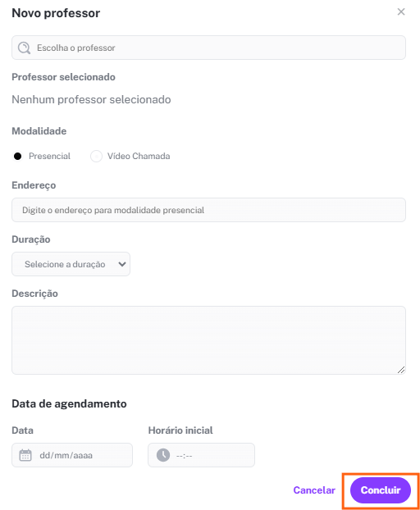
Task: Click the Nenhum professor selecionado text
Action: point(91,99)
